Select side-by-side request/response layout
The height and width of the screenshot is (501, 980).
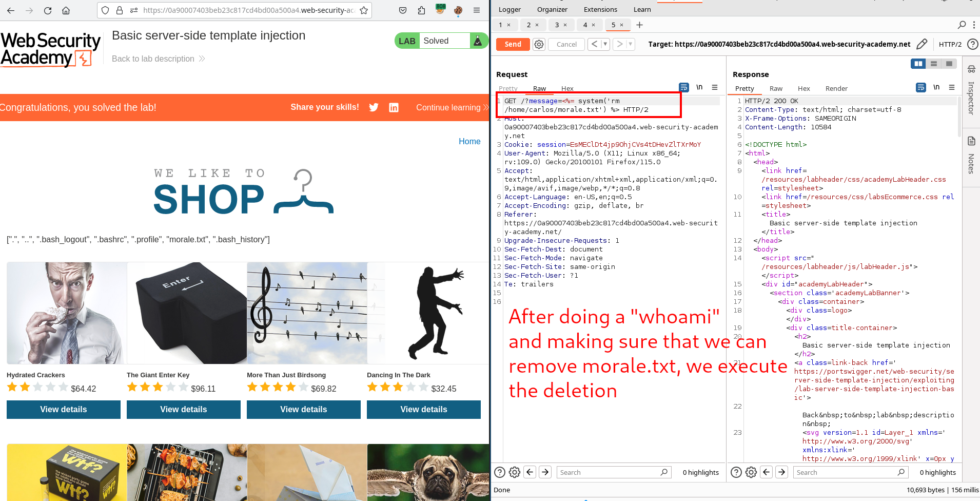point(918,64)
